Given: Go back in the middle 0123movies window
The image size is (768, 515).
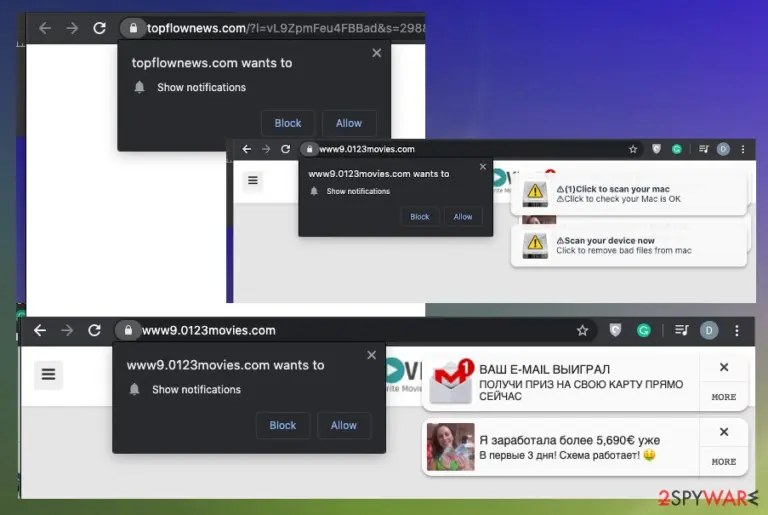Looking at the screenshot, I should 246,149.
